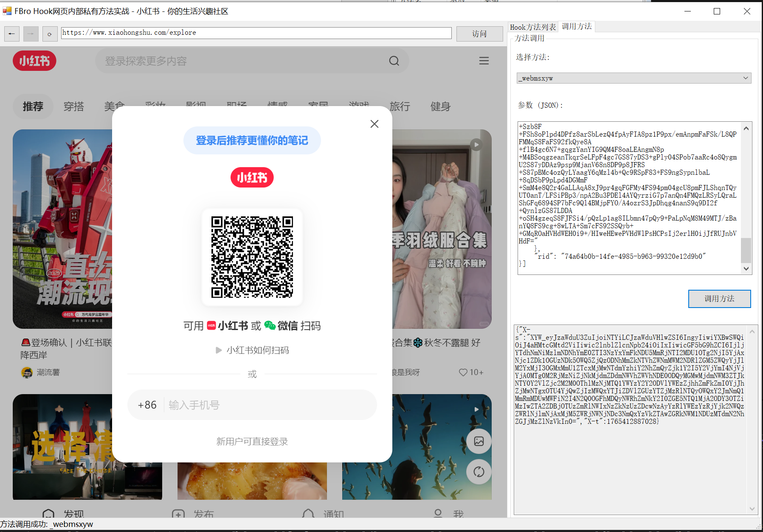
Task: Click the 登场确认 post title text
Action: pos(66,349)
